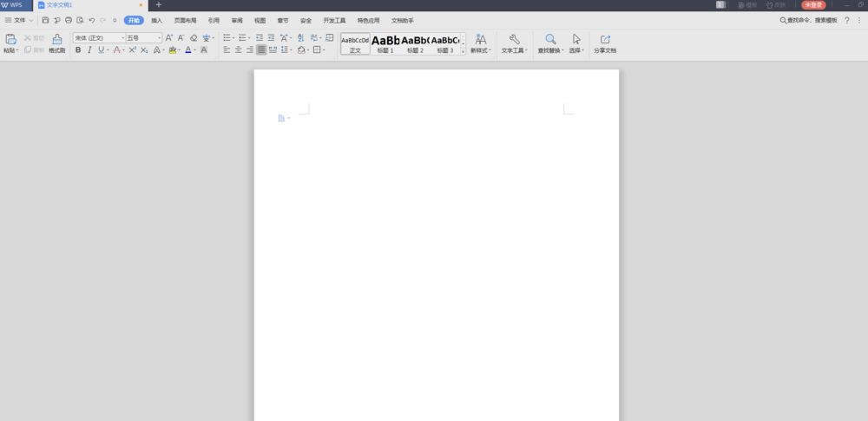Image resolution: width=868 pixels, height=421 pixels.
Task: Click the Save icon in quick access toolbar
Action: click(x=45, y=21)
